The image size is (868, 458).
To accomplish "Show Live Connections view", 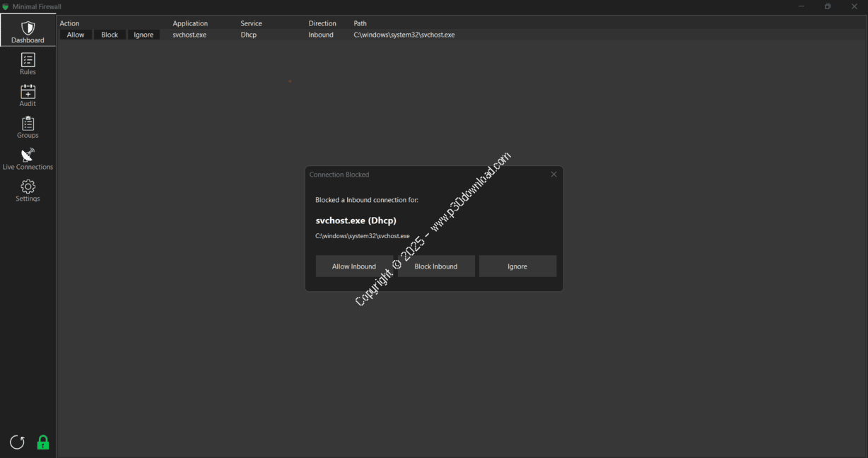I will (x=28, y=159).
